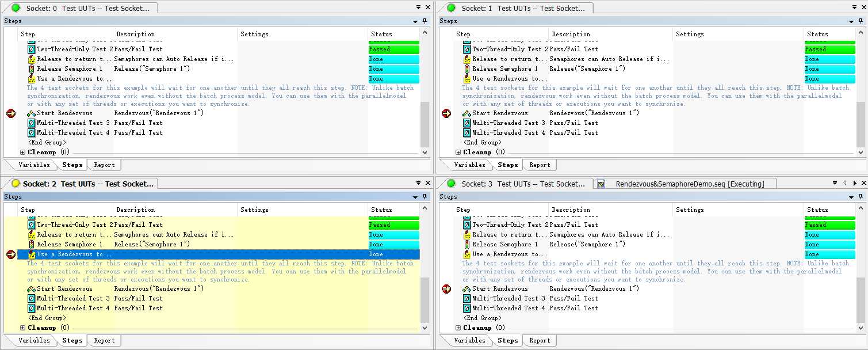Click Use a Rendezvous label icon in Socket 3
The width and height of the screenshot is (868, 350).
467,254
